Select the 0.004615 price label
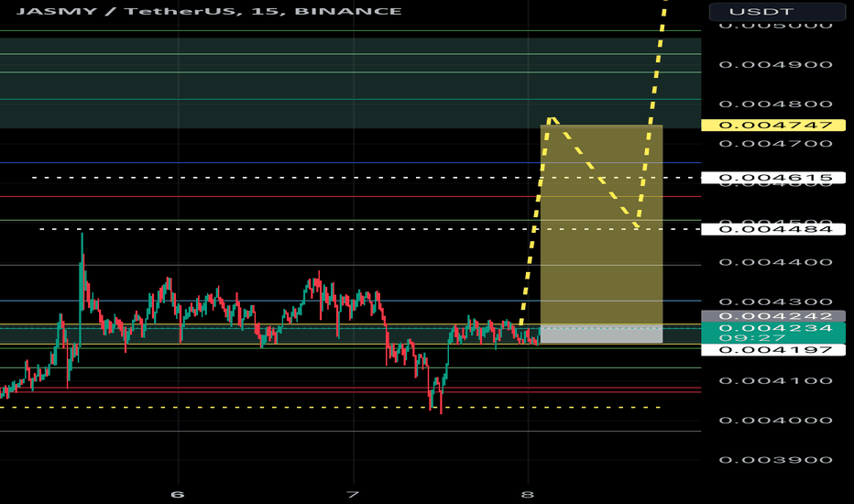This screenshot has height=504, width=854. pos(773,178)
